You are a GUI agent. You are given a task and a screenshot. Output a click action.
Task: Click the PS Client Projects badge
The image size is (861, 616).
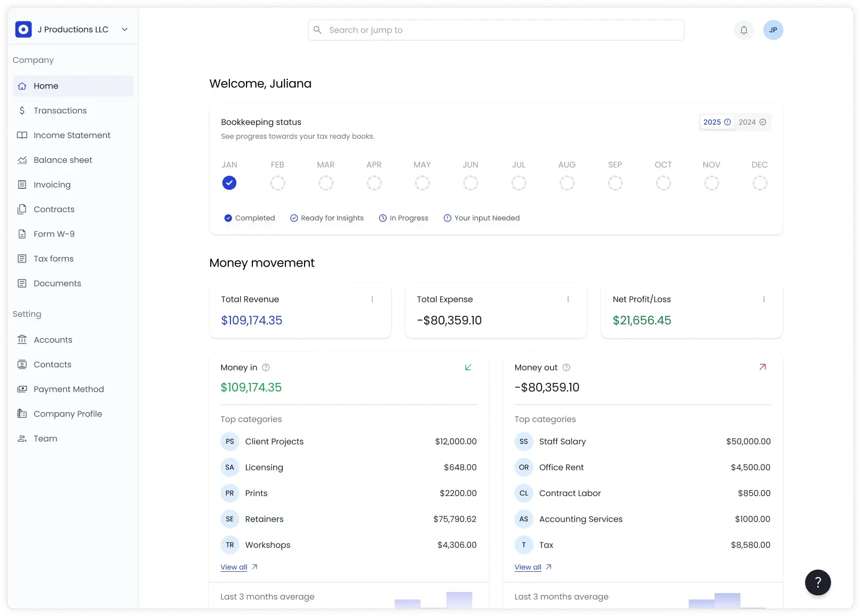pos(230,442)
